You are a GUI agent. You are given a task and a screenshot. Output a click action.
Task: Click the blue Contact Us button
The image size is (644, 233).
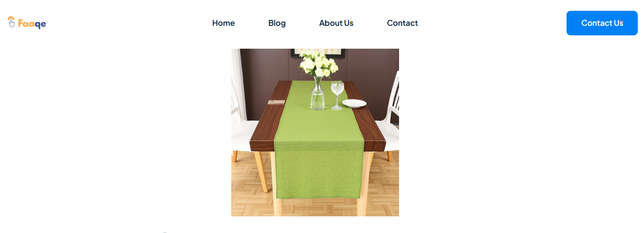coord(602,23)
